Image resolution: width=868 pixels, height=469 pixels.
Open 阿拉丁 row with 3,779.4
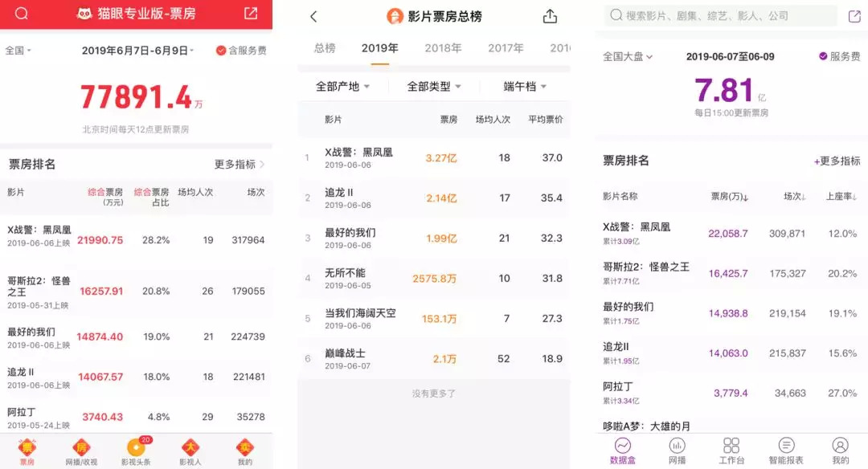[731, 393]
